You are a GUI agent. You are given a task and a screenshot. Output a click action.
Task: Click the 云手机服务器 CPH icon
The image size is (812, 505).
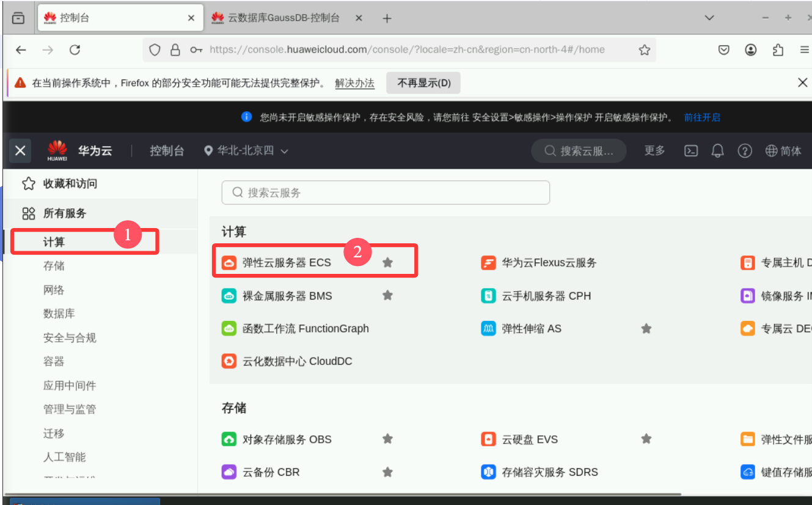[x=488, y=296]
